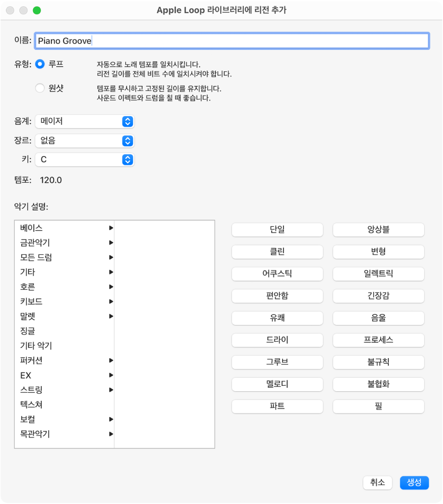
Task: Toggle the 그루브 descriptor button
Action: click(x=277, y=362)
